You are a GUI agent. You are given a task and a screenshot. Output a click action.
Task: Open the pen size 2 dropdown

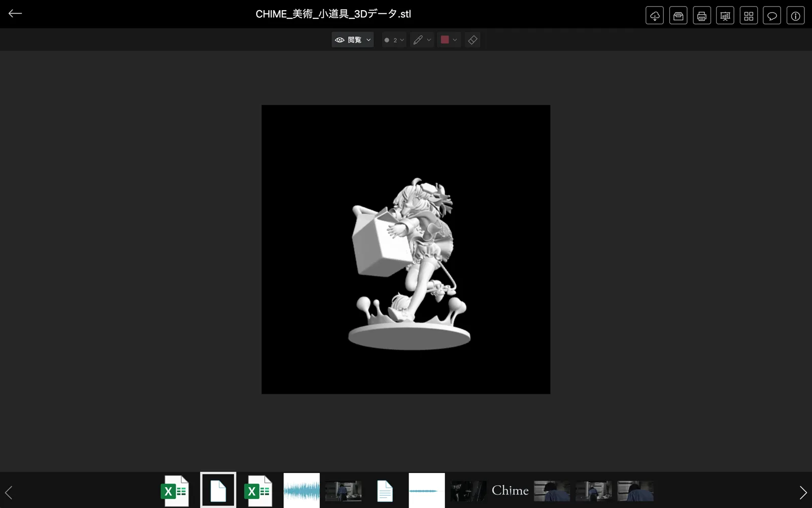tap(394, 40)
